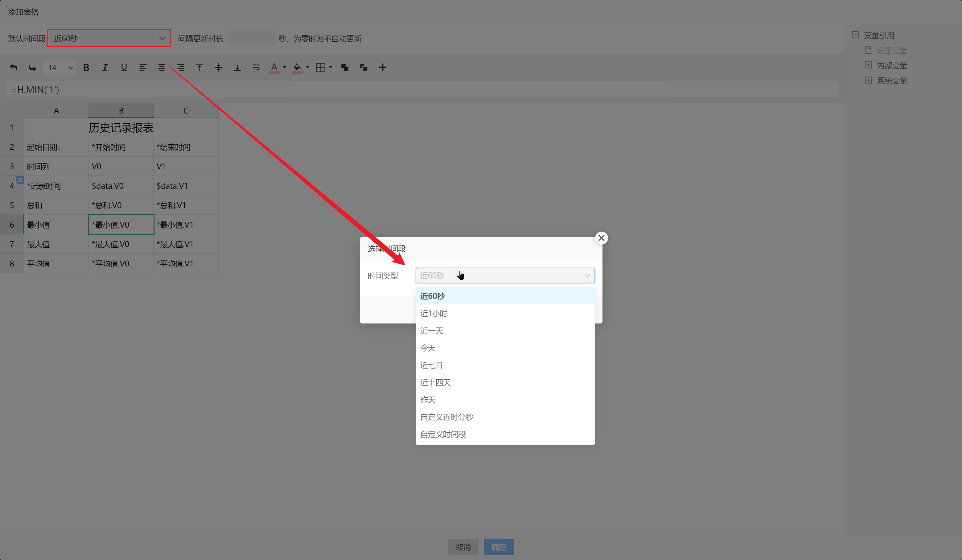
Task: Align cell content to top
Action: click(199, 68)
